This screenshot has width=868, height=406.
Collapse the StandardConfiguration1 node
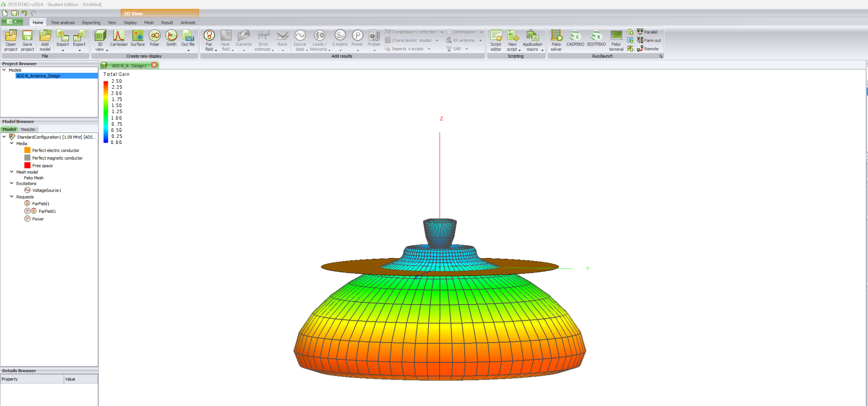(x=4, y=136)
